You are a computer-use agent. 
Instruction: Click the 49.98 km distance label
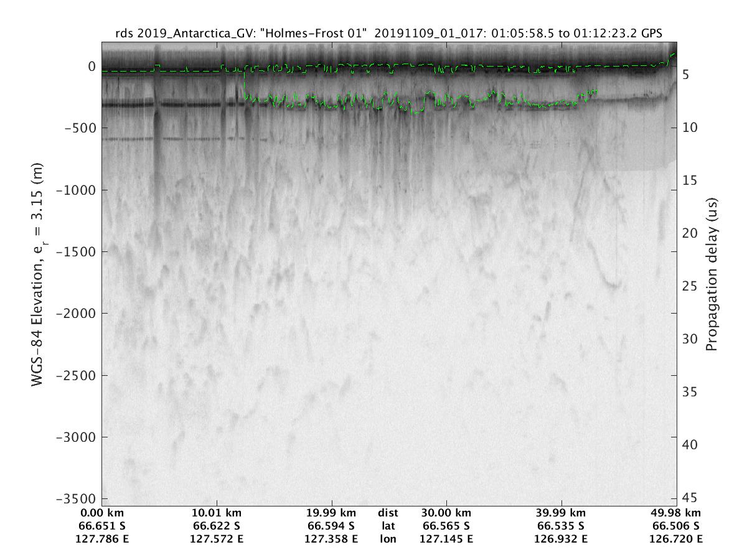coord(677,513)
